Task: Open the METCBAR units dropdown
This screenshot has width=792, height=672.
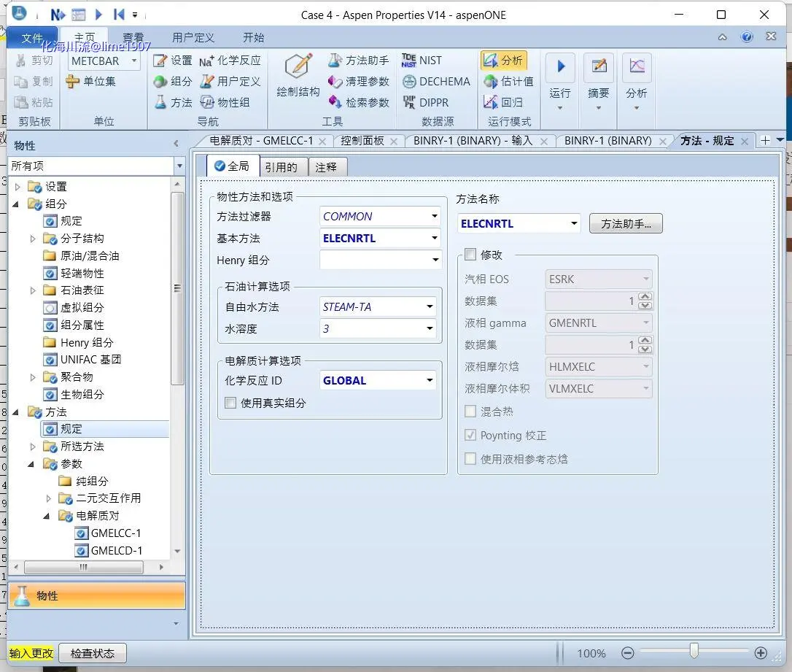Action: tap(134, 61)
